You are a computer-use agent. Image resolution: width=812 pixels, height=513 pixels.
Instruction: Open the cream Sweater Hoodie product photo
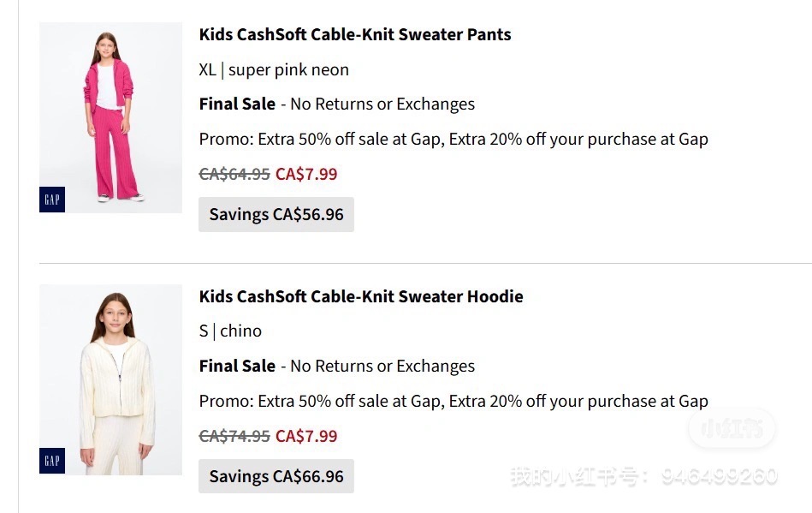coord(110,379)
